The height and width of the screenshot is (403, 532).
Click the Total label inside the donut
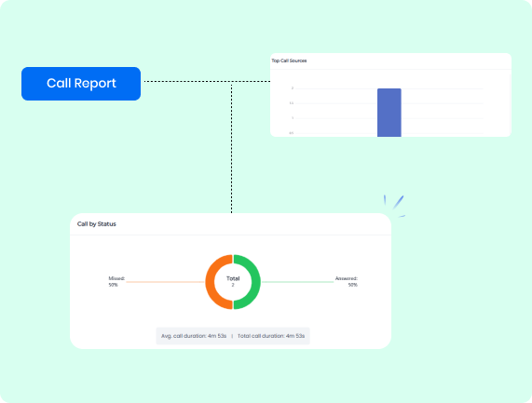(233, 278)
